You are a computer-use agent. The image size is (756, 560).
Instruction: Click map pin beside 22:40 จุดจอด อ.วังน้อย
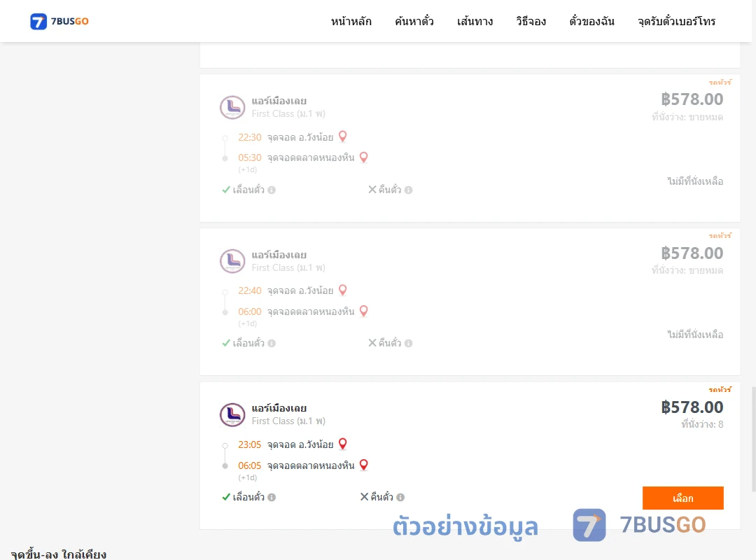343,290
